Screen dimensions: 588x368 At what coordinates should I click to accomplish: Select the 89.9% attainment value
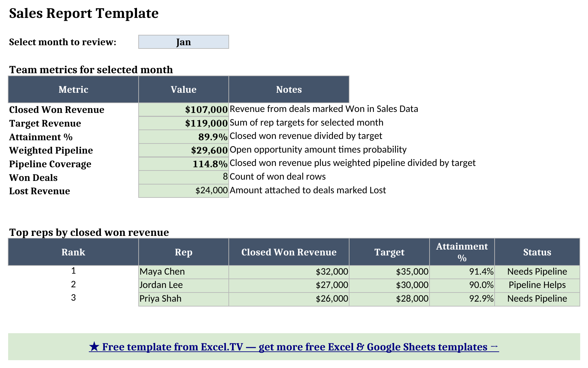click(x=184, y=137)
